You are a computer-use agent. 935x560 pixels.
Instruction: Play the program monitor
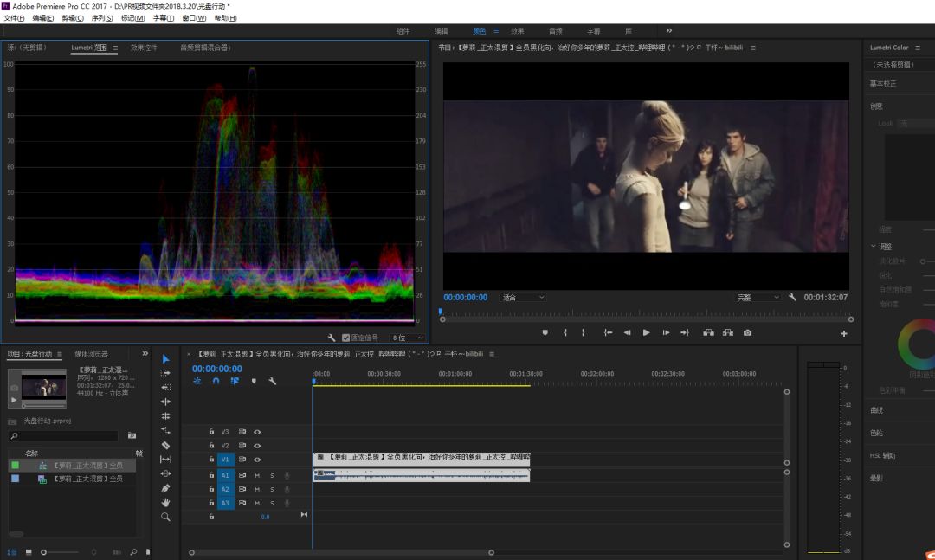click(647, 332)
